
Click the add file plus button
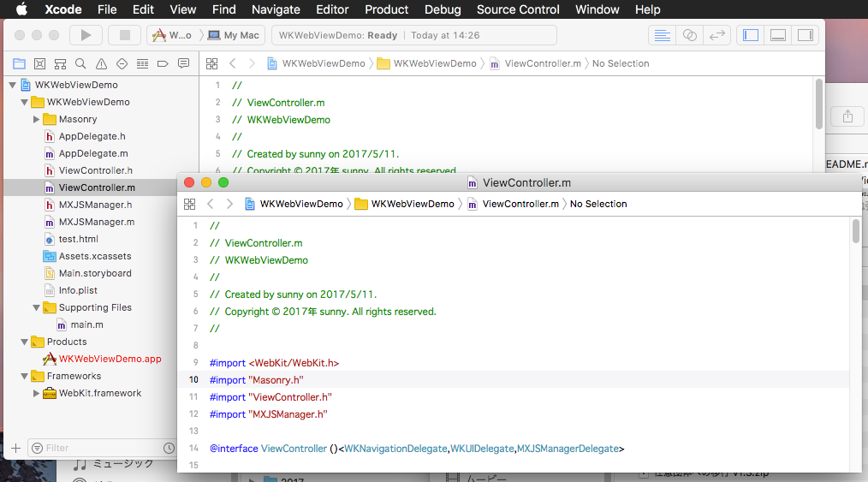(x=16, y=449)
